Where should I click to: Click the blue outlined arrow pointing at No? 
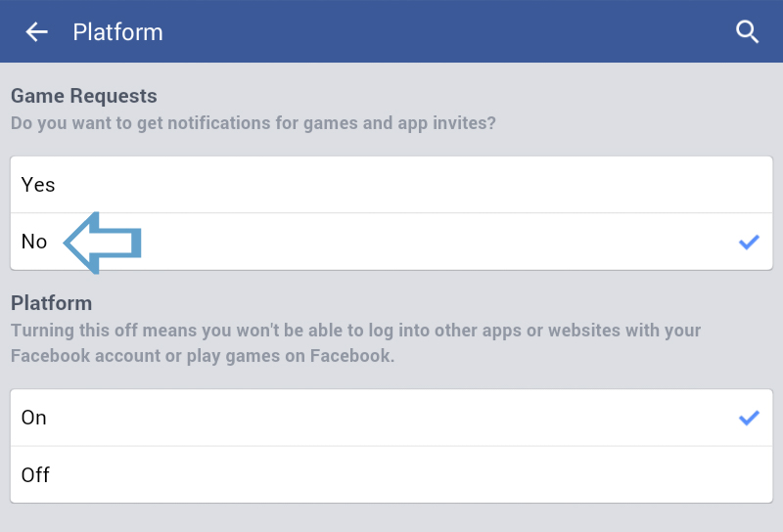[x=104, y=241]
